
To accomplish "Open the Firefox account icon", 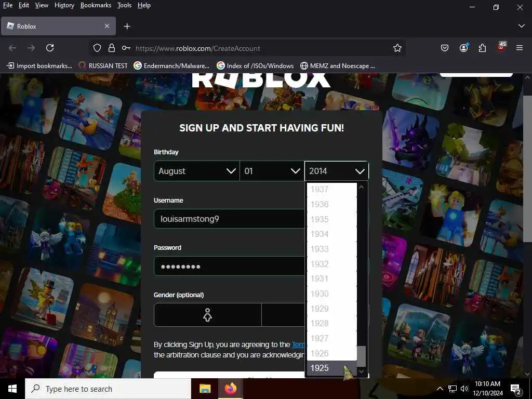I will [464, 48].
